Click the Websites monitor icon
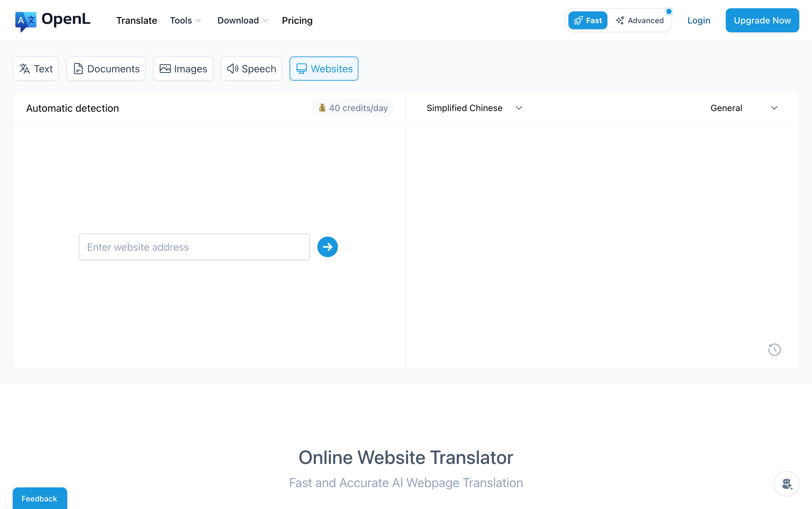The height and width of the screenshot is (509, 812). tap(301, 68)
